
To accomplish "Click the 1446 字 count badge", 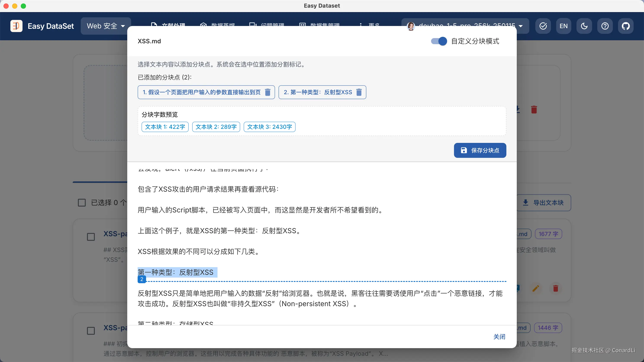I will click(x=548, y=328).
